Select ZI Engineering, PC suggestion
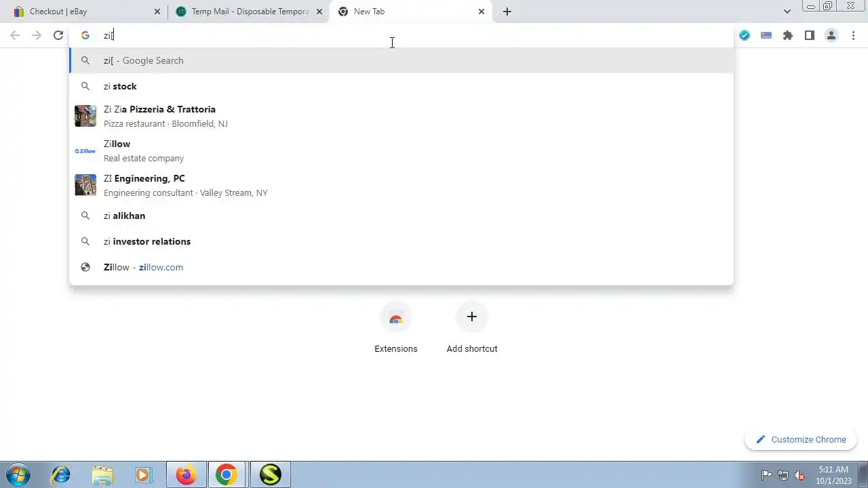The width and height of the screenshot is (868, 488). (401, 185)
